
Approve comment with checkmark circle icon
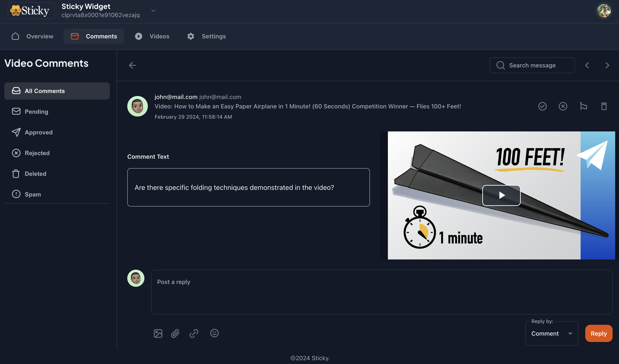(542, 106)
